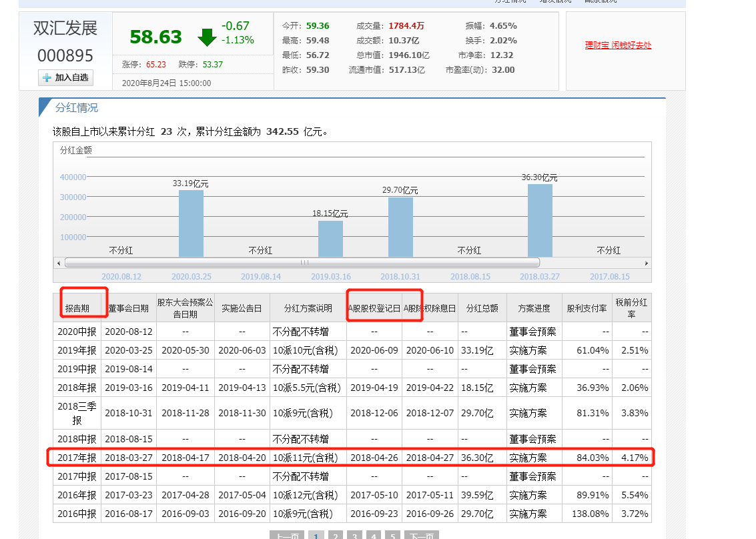This screenshot has height=539, width=756.
Task: Select the 2019中报 report period cell
Action: pos(77,369)
